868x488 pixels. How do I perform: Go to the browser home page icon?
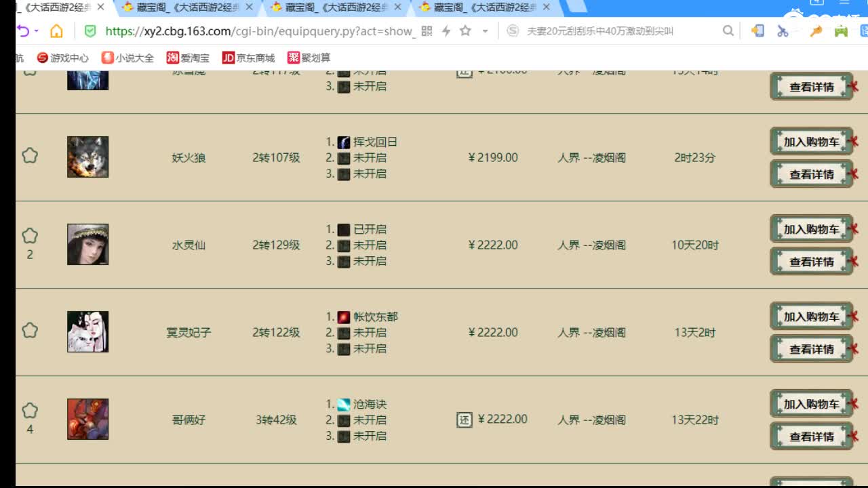[56, 31]
